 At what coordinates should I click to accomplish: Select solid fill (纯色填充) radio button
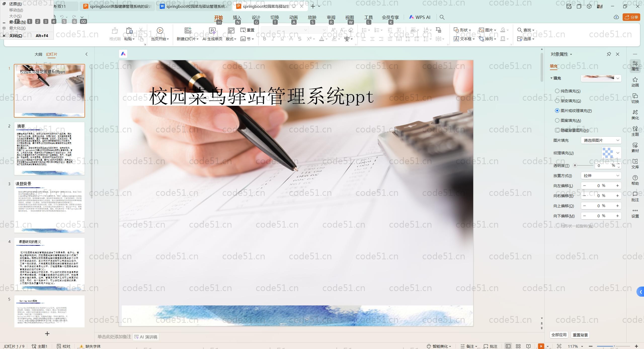coord(557,91)
